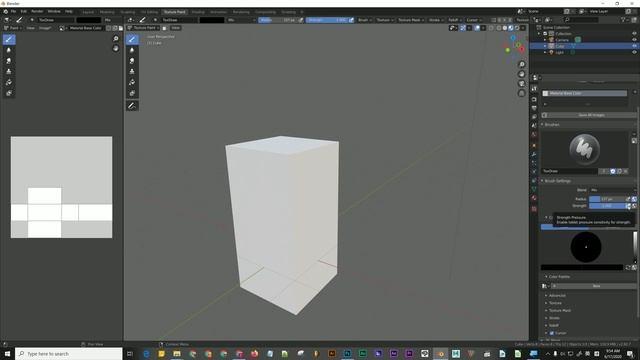Open the Modifiers wrench properties tab
The width and height of the screenshot is (640, 360).
click(x=534, y=154)
